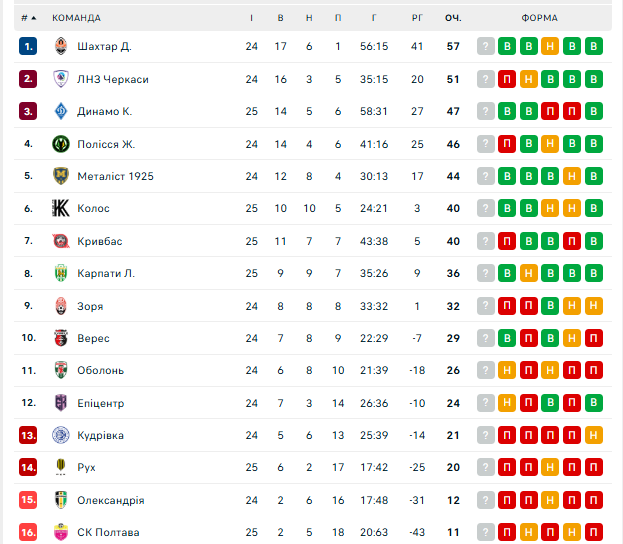Click the Veres club badge
623x544 pixels.
[60, 338]
